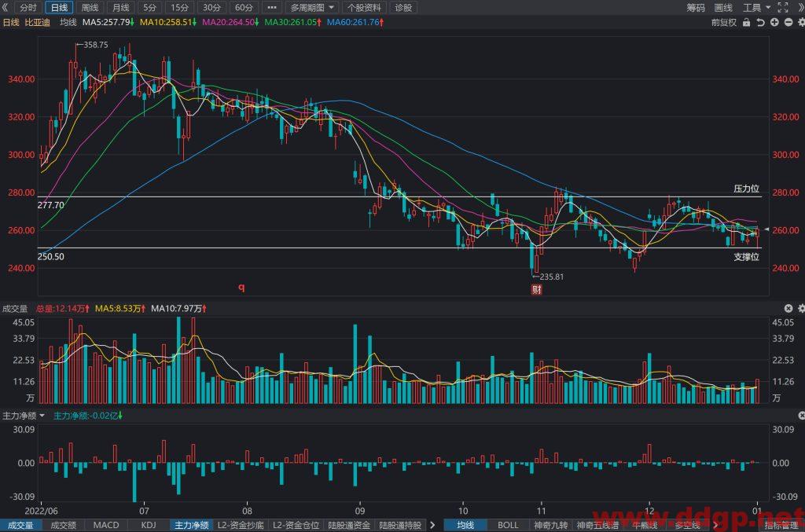Zoom out chart with minus icon

(x=788, y=23)
